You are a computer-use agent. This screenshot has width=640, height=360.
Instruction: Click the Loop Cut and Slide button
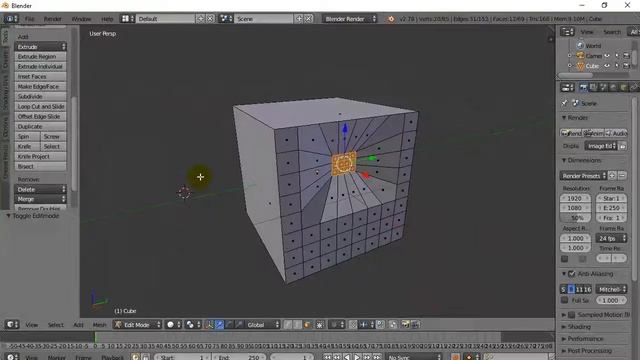point(40,107)
